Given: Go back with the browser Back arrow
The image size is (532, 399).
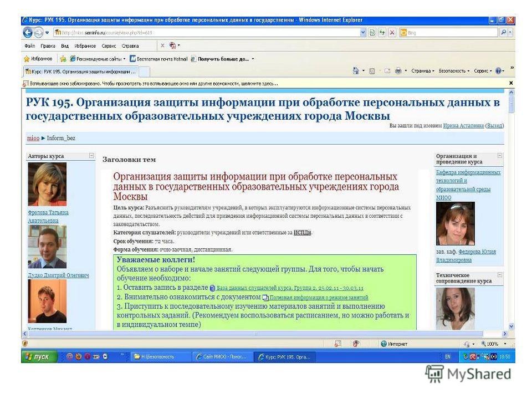Looking at the screenshot, I should pos(28,33).
